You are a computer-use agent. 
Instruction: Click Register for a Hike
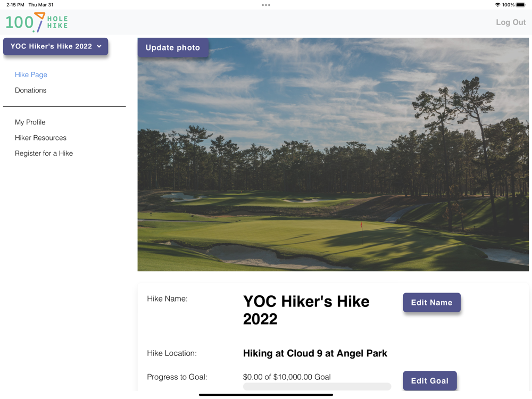(x=44, y=153)
